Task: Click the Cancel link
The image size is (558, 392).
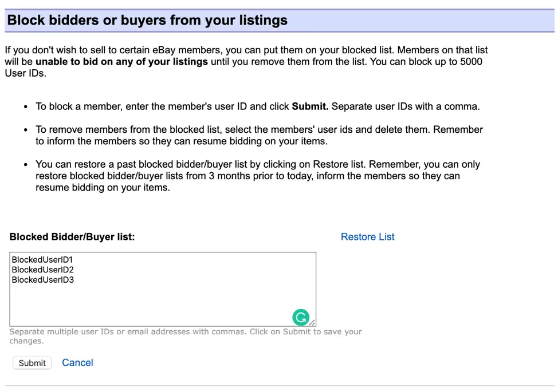Action: point(77,362)
